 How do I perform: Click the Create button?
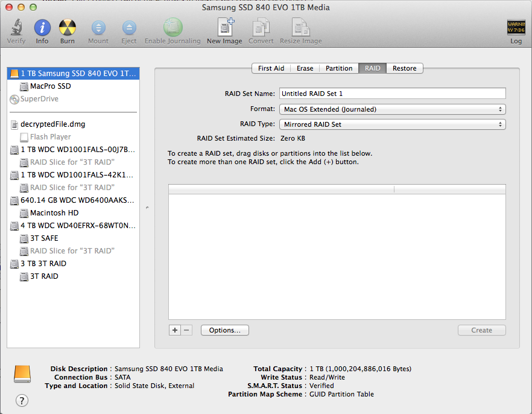(481, 330)
